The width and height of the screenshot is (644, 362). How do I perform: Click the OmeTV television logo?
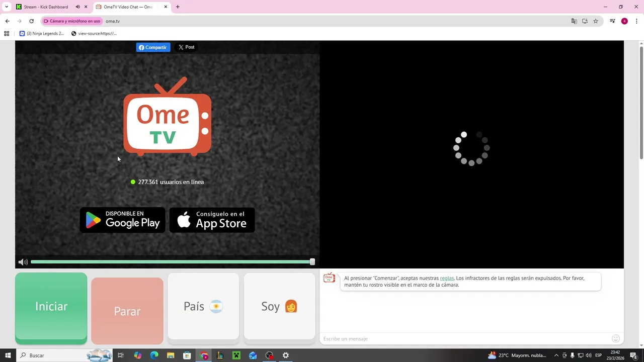coord(167,116)
